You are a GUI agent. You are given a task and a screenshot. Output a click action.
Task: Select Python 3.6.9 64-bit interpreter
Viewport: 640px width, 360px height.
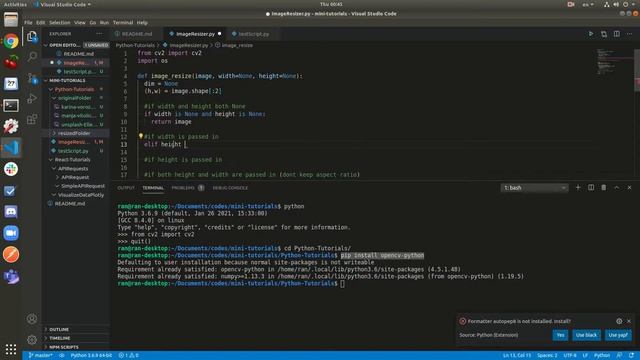pos(91,356)
